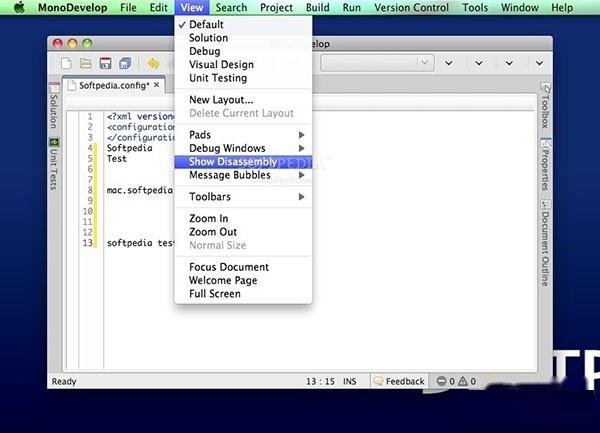Screen dimensions: 600x433
Task: Open the Edit menu
Action: 158,8
